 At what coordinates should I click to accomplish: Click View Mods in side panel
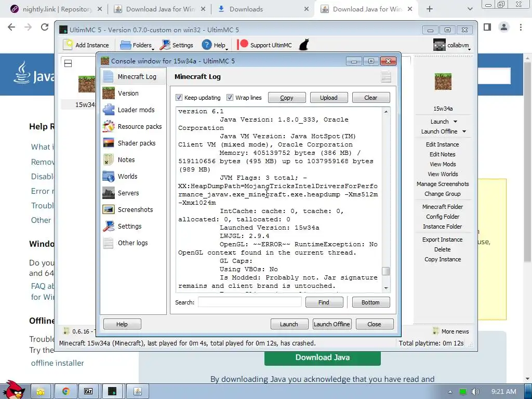coord(443,164)
